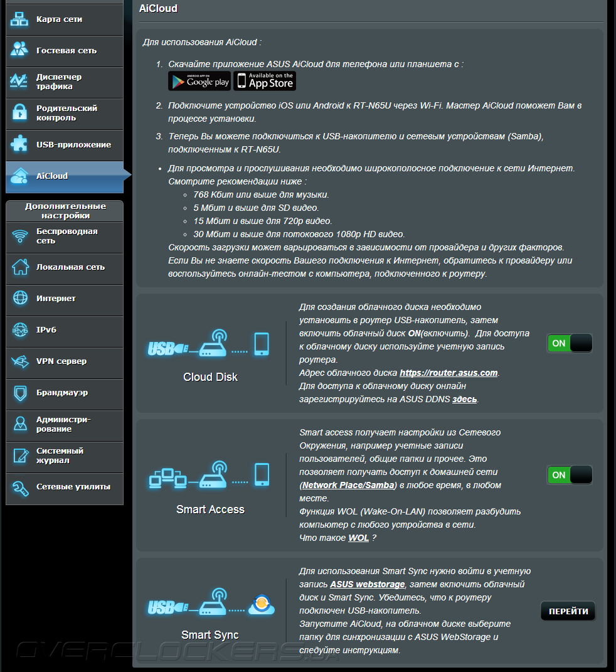This screenshot has height=672, width=616.
Task: Click the Гостевая сеть guest users icon
Action: pos(19,50)
